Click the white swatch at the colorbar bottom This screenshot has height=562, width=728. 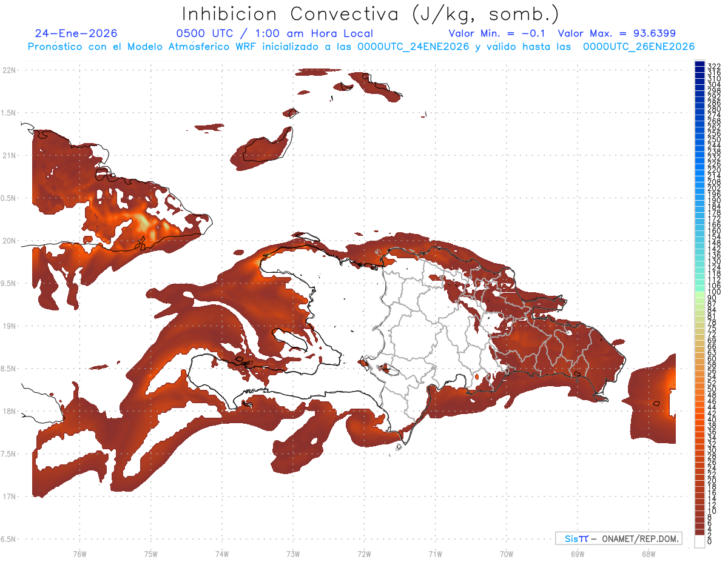(699, 541)
